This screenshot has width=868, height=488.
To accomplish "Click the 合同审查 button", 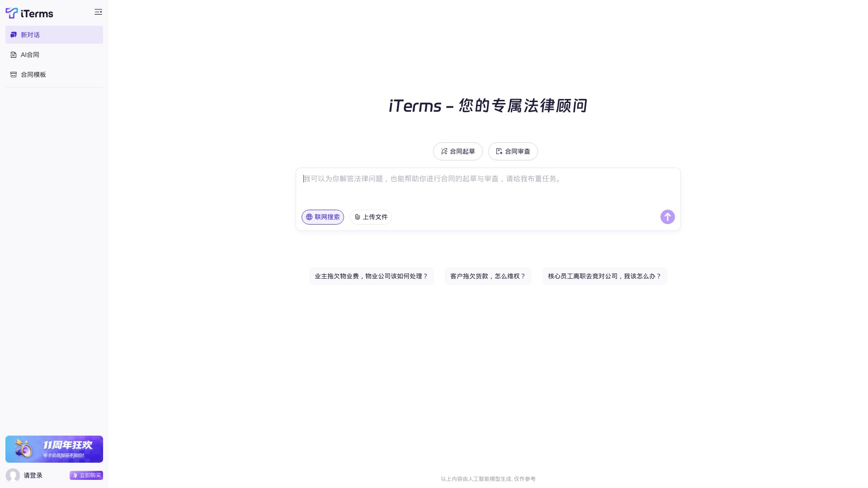I will pyautogui.click(x=513, y=151).
